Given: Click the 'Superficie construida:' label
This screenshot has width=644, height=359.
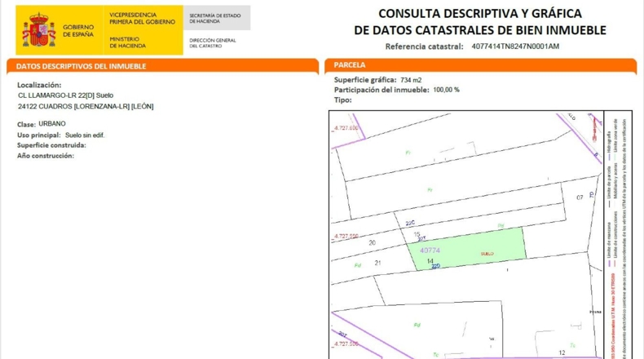Looking at the screenshot, I should (x=51, y=145).
